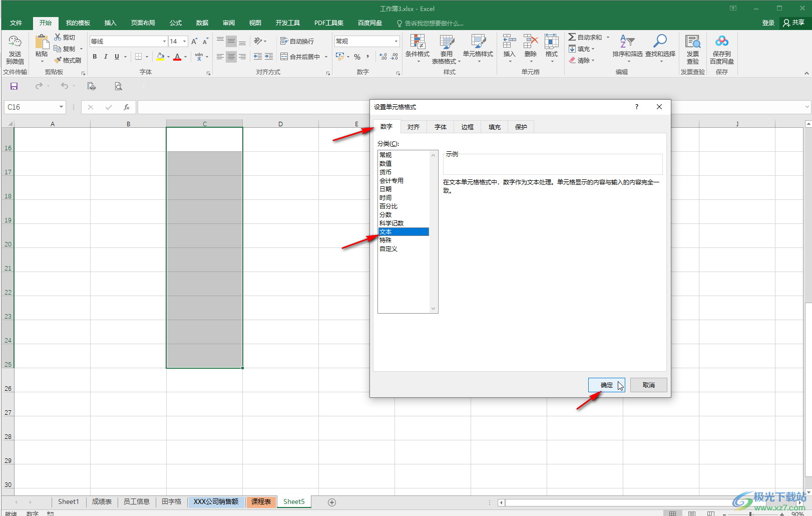812x516 pixels.
Task: Click the Undo arrow icon
Action: tap(65, 86)
